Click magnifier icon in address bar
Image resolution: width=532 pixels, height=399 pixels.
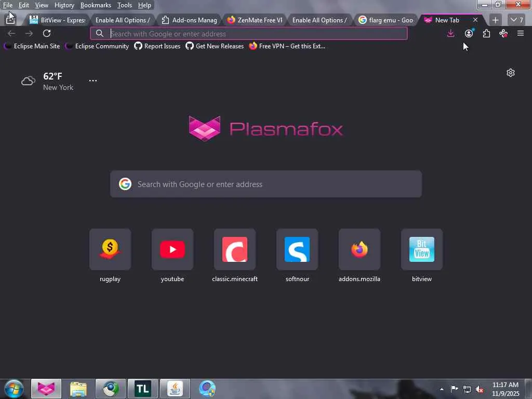pyautogui.click(x=99, y=33)
